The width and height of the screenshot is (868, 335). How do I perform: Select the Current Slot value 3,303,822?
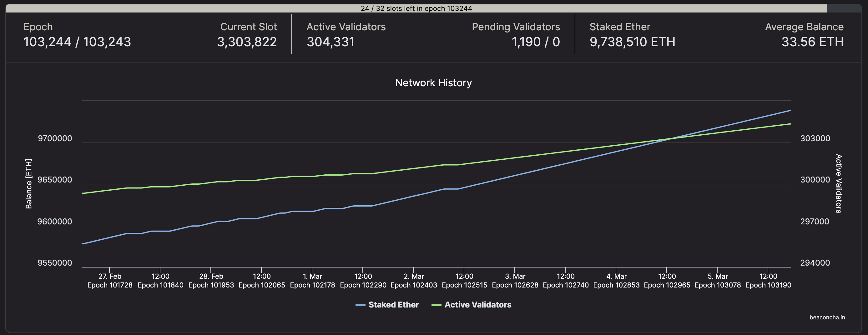247,42
